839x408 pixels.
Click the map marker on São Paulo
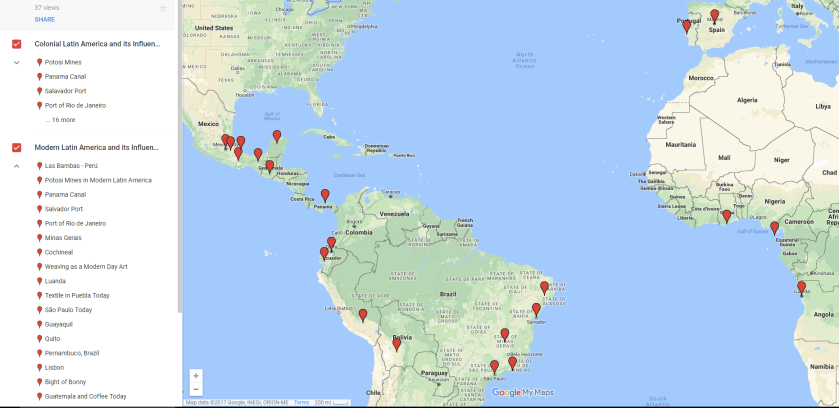(x=494, y=366)
